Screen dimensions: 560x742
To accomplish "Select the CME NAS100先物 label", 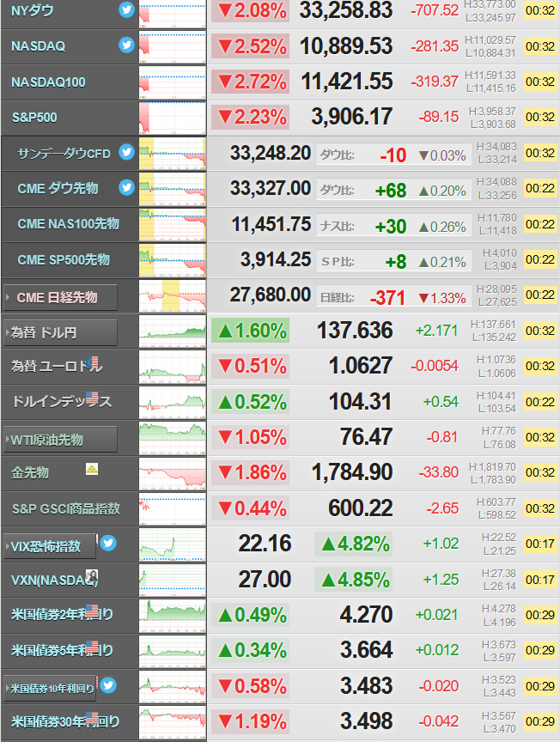I will click(x=68, y=224).
